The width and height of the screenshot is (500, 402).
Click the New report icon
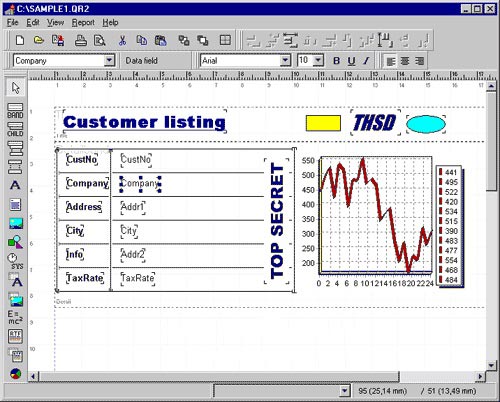20,41
